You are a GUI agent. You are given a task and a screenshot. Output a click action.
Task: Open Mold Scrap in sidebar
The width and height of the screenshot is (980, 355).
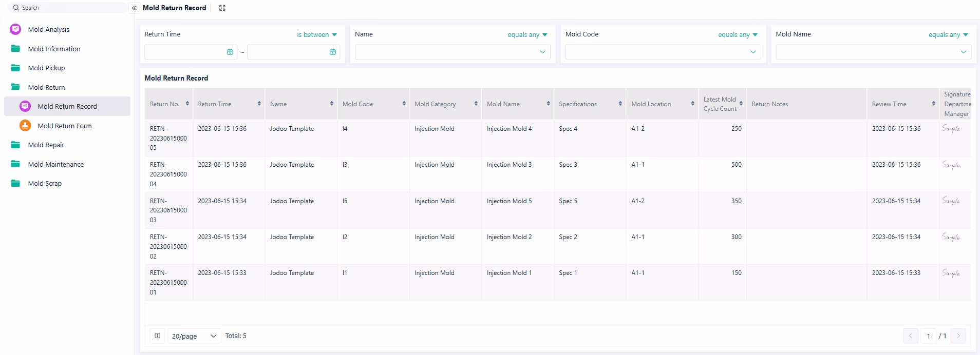(45, 183)
